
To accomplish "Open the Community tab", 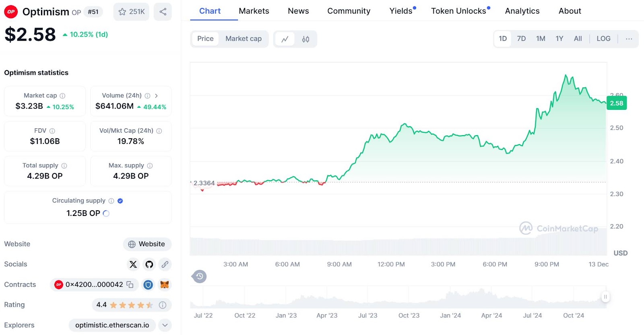I will click(349, 11).
